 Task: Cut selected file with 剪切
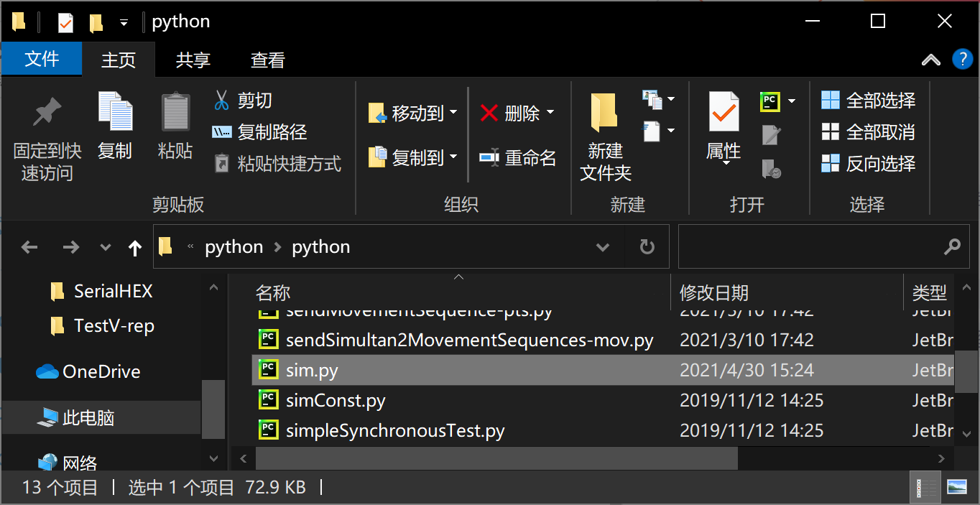[x=243, y=100]
